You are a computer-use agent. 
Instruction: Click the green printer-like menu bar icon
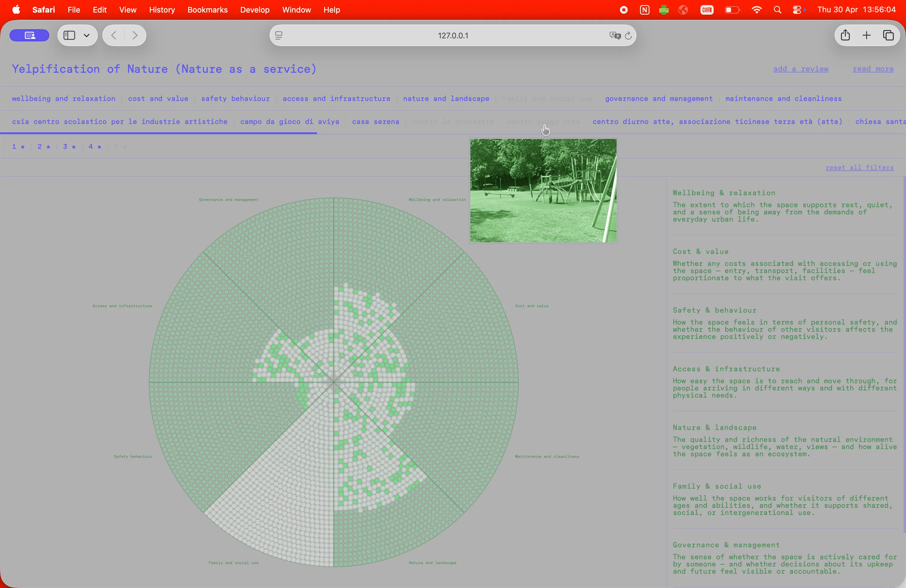click(x=664, y=10)
